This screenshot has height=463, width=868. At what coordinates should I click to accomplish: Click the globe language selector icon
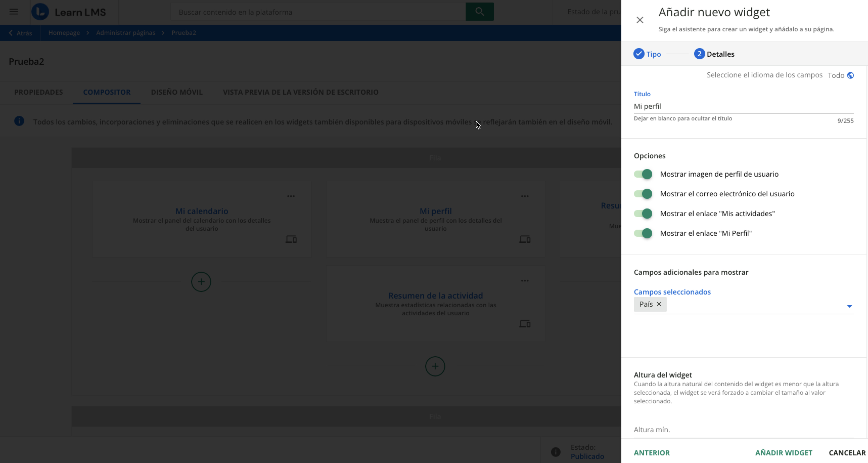(851, 75)
